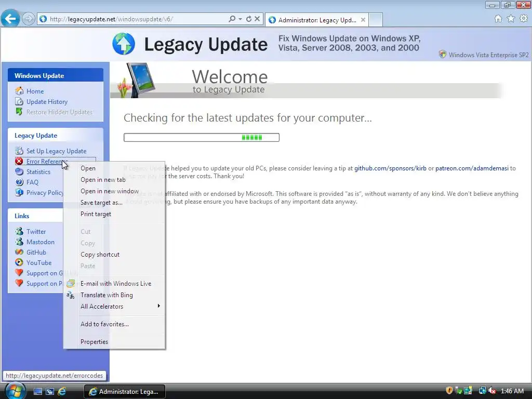
Task: Stop loading with the X in address bar
Action: pyautogui.click(x=257, y=19)
